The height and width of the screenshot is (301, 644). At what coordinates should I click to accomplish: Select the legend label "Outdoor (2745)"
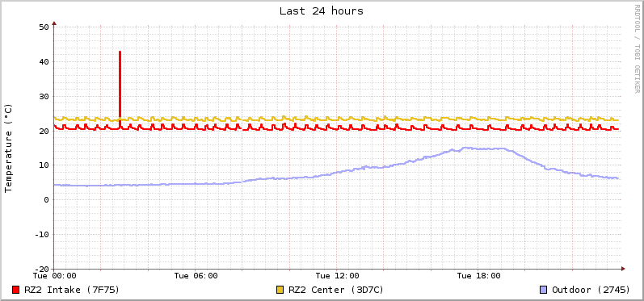coord(591,290)
